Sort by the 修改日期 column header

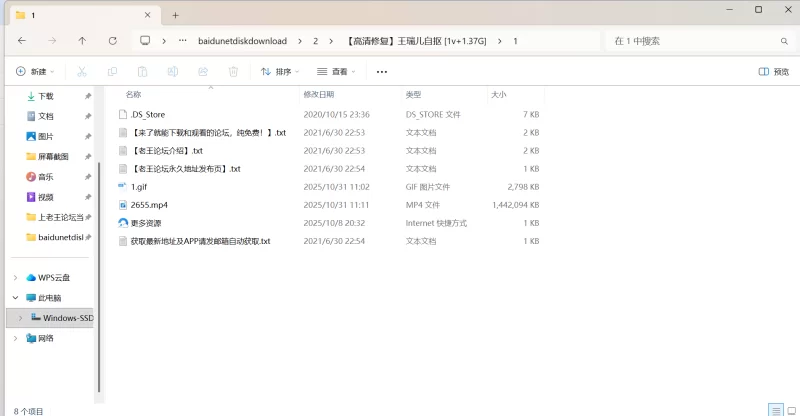point(318,94)
